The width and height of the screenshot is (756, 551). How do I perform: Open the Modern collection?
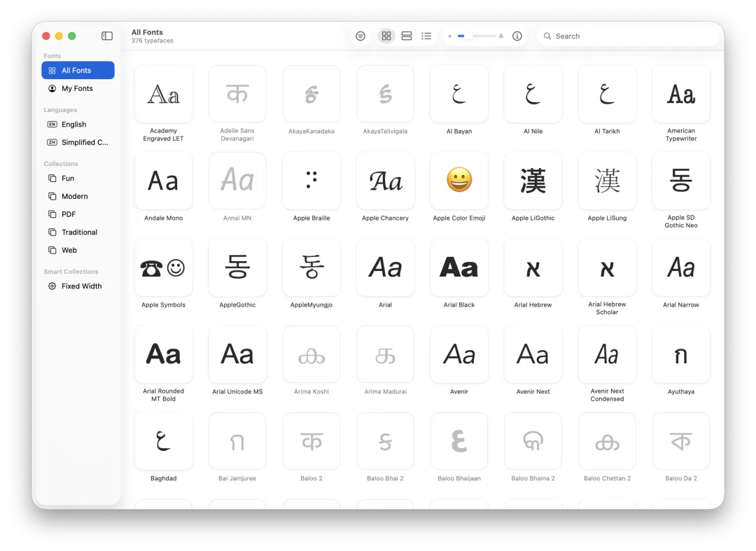(78, 196)
